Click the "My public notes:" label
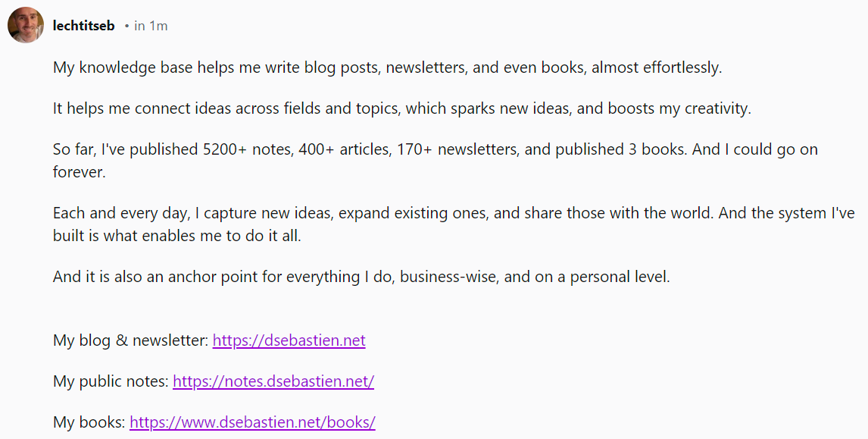The image size is (868, 439). coord(111,381)
